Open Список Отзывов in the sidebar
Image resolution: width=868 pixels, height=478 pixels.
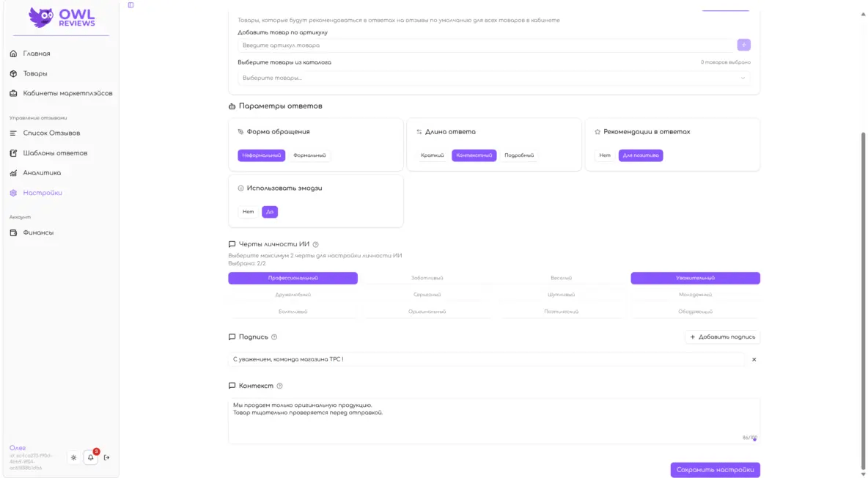(51, 133)
